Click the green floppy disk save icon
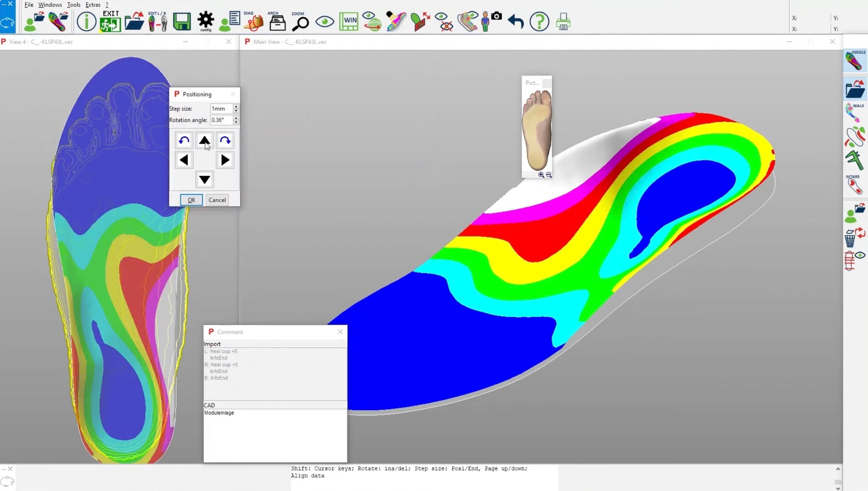This screenshot has height=491, width=868. [x=182, y=22]
